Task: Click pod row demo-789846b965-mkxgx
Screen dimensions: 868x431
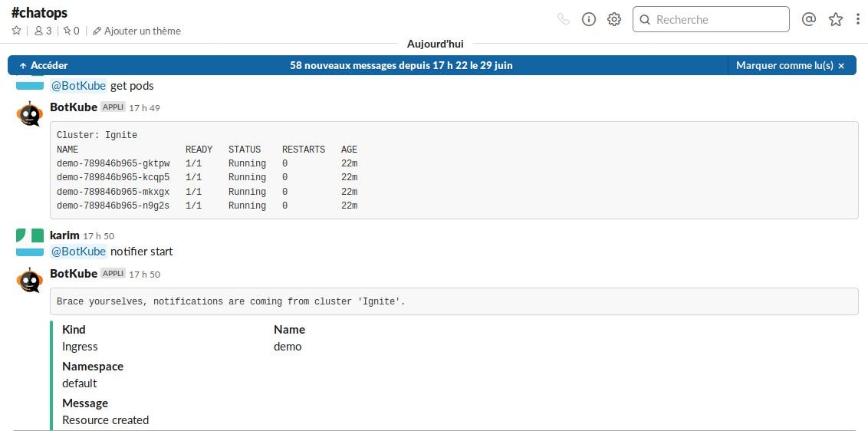Action: point(207,192)
